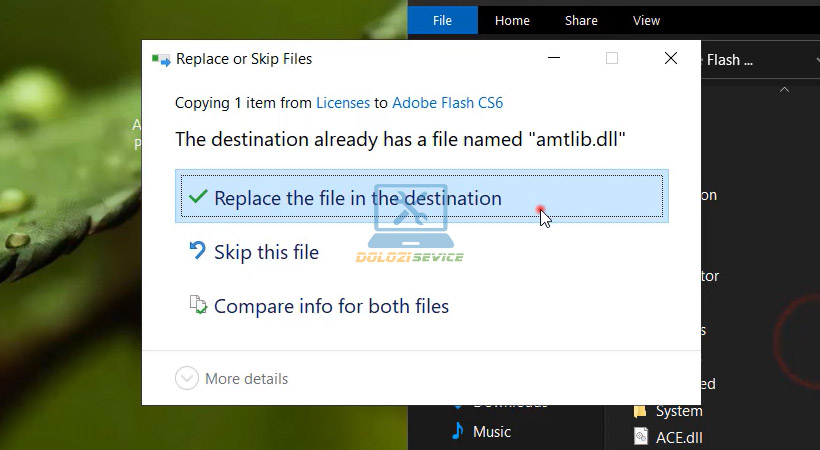Image resolution: width=820 pixels, height=450 pixels.
Task: Click the green checkmark Replace icon
Action: (198, 197)
